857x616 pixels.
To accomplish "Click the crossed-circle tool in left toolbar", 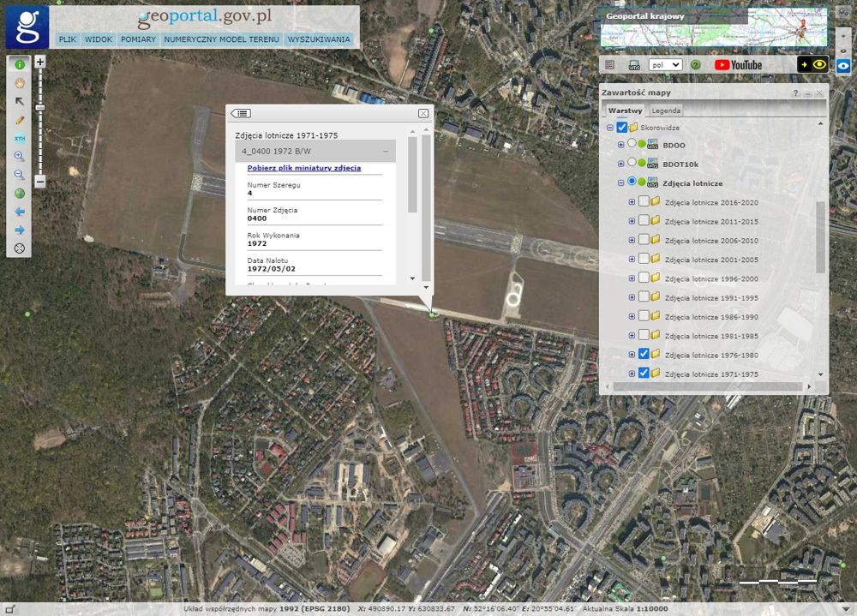I will (x=20, y=248).
